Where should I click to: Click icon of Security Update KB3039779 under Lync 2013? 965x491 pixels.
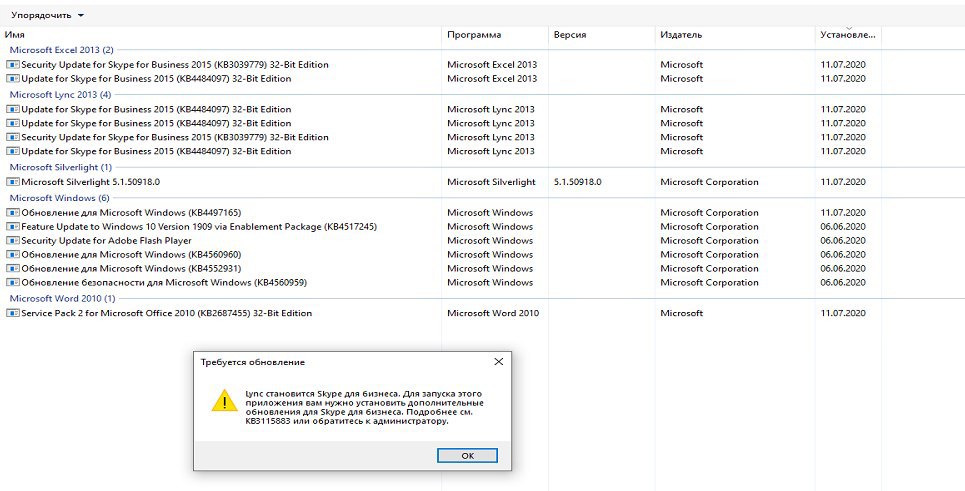(x=13, y=137)
